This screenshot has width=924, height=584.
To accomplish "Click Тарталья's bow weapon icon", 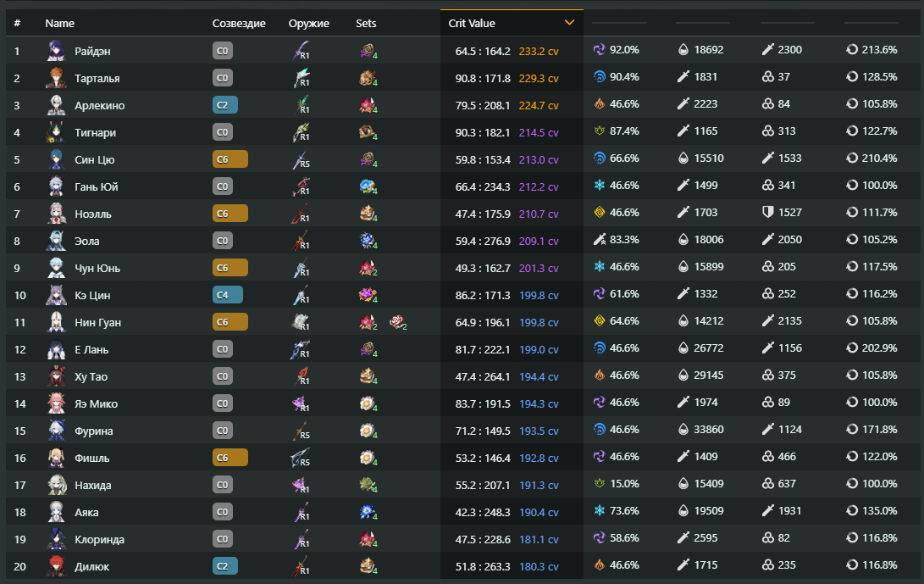I will click(301, 77).
